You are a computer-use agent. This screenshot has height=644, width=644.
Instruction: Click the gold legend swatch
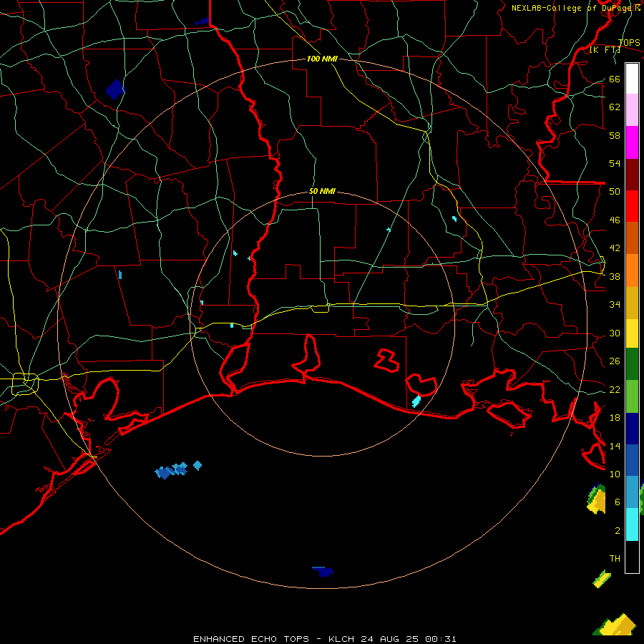pos(632,303)
